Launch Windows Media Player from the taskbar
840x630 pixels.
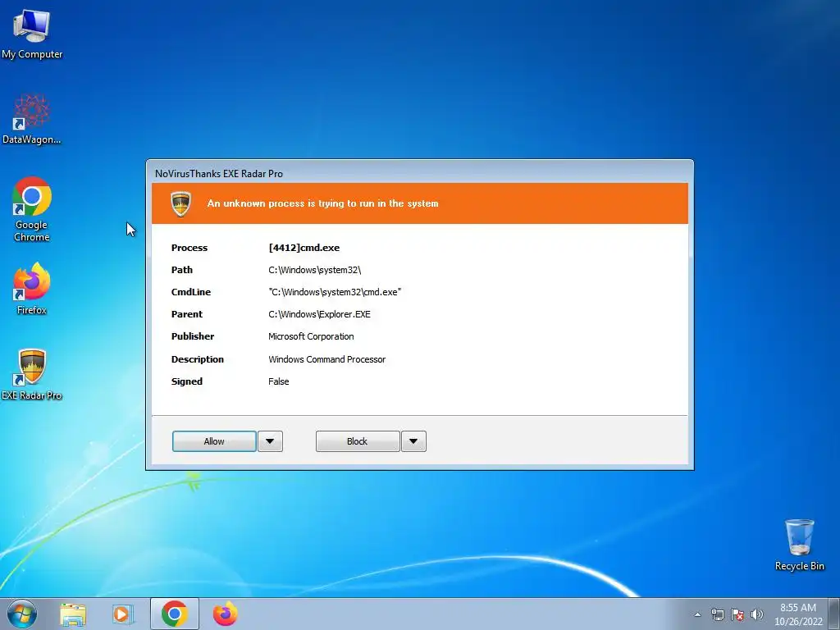(x=123, y=614)
